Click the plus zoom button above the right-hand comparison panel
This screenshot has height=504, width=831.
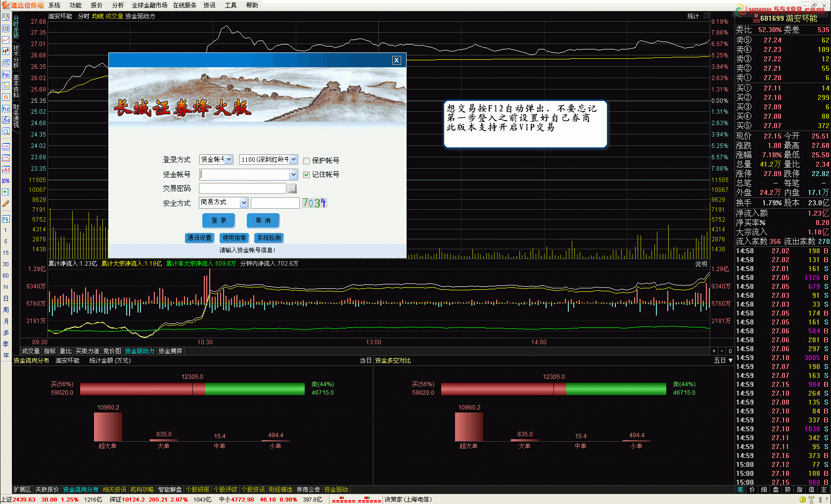point(714,351)
